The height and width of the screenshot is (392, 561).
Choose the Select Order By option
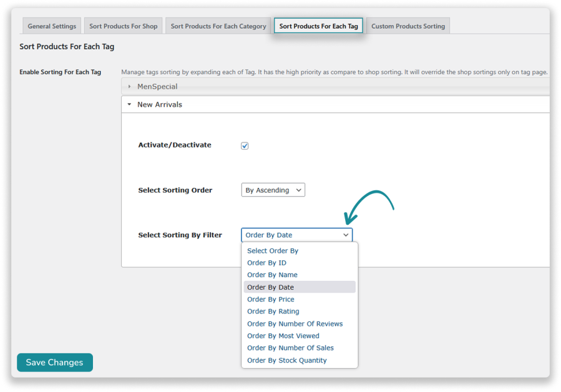[x=273, y=251]
